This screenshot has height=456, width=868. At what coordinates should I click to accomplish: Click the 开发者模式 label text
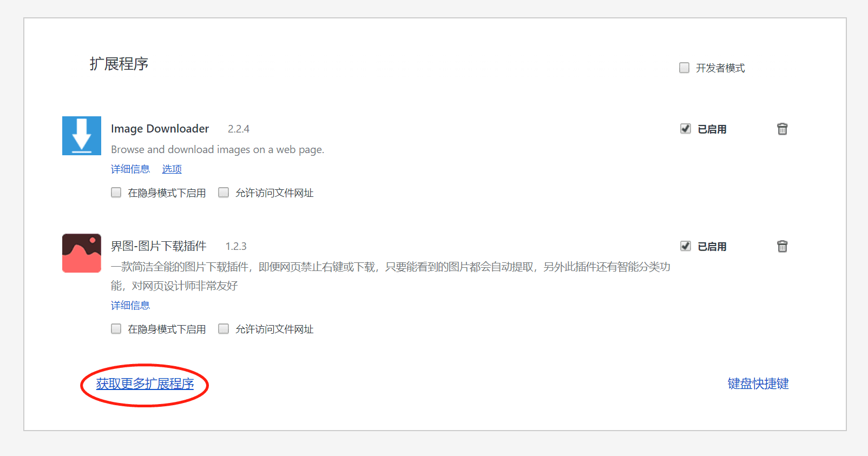720,68
